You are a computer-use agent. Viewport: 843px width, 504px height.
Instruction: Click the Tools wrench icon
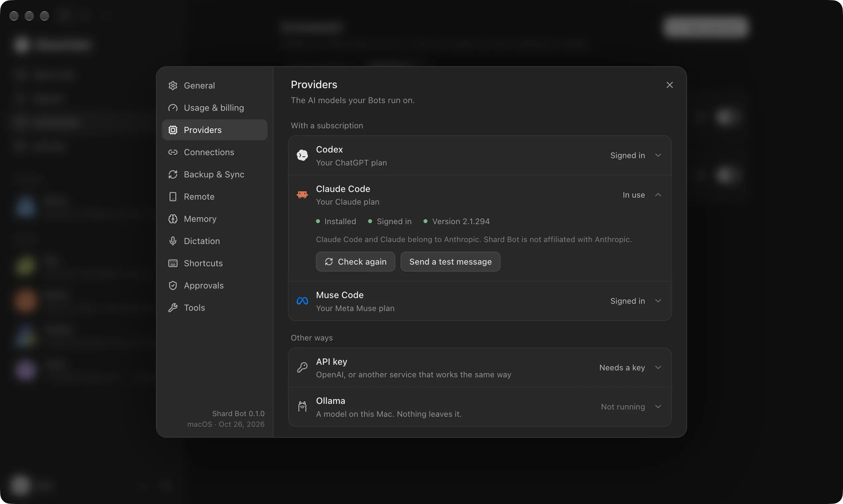[x=173, y=308]
